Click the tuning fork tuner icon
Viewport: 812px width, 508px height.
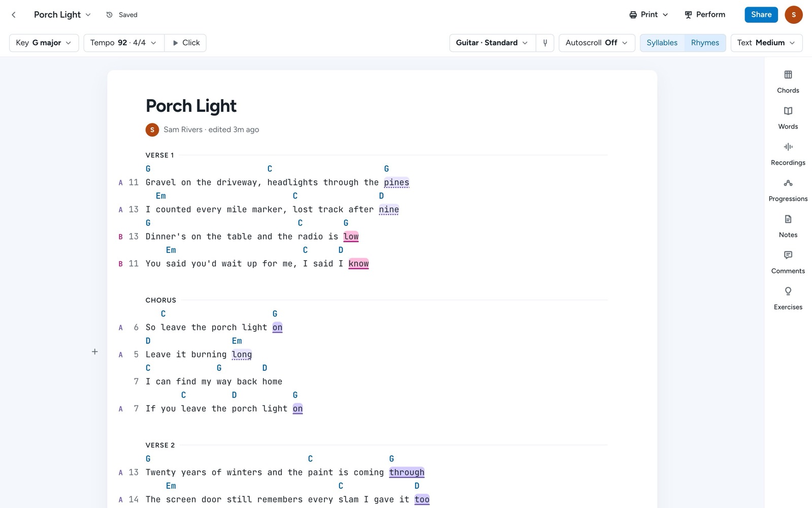tap(545, 43)
